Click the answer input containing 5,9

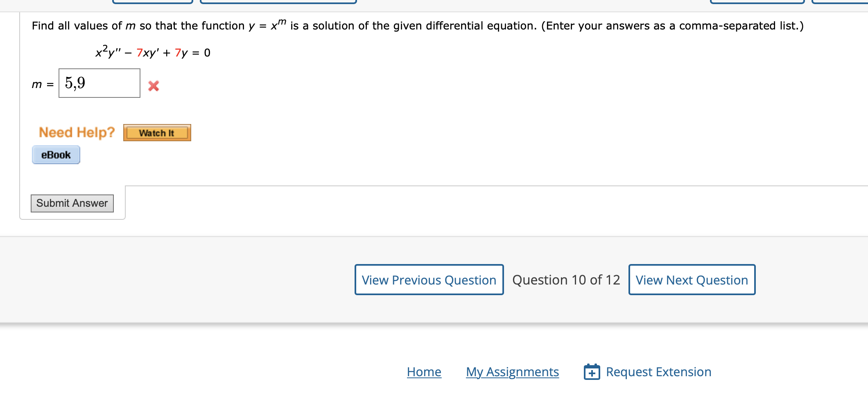point(99,83)
